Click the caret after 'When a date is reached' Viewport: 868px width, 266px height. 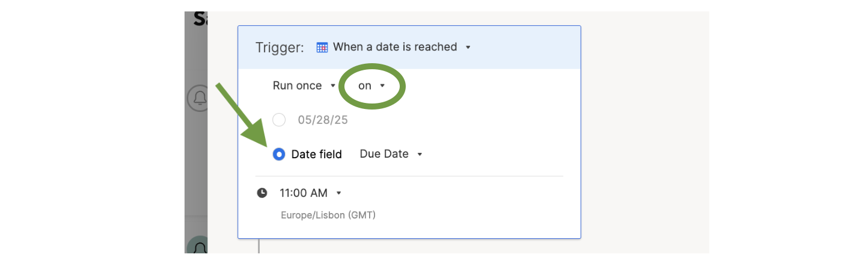tap(468, 47)
